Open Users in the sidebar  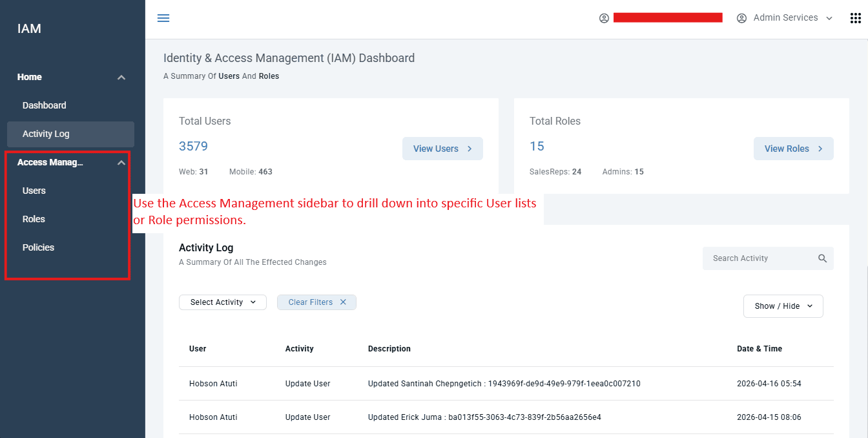(x=34, y=191)
